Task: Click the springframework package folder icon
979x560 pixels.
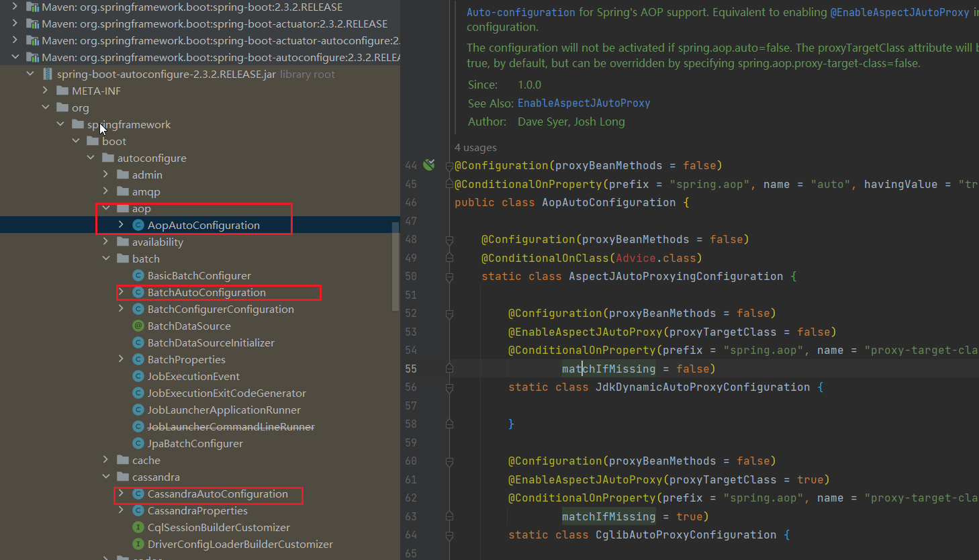Action: 78,124
